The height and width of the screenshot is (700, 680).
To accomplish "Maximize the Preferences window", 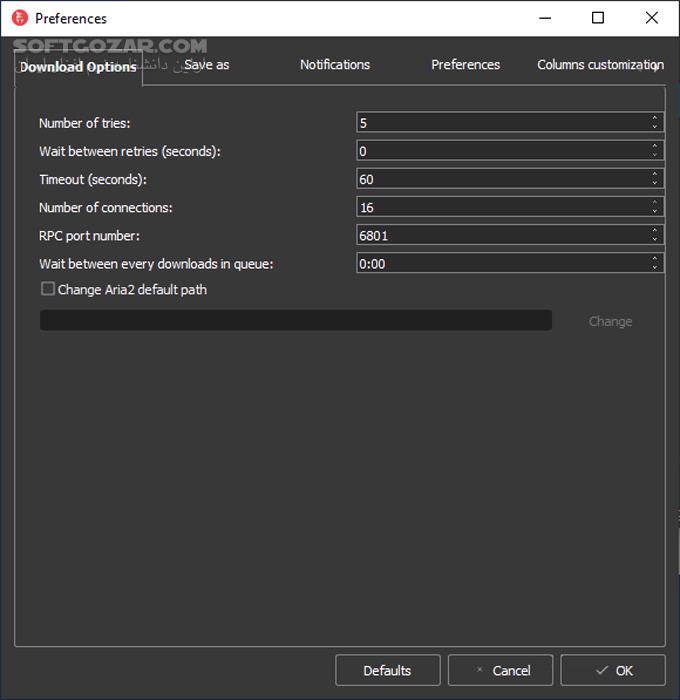I will (x=598, y=18).
